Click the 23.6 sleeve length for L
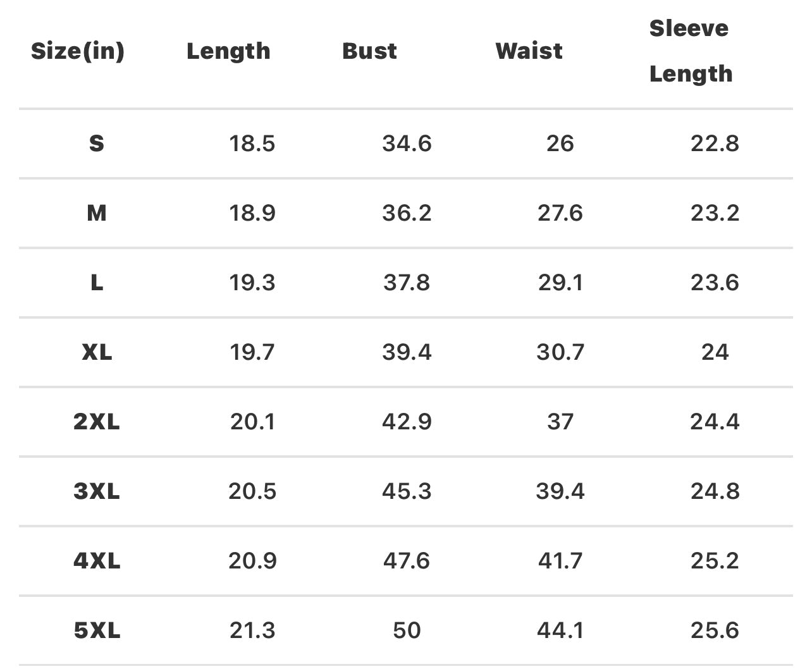This screenshot has width=812, height=669. click(715, 283)
